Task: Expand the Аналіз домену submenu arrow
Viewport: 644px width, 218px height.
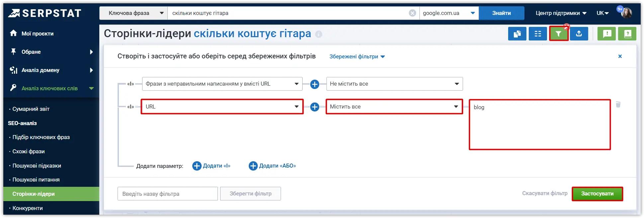Action: point(91,70)
